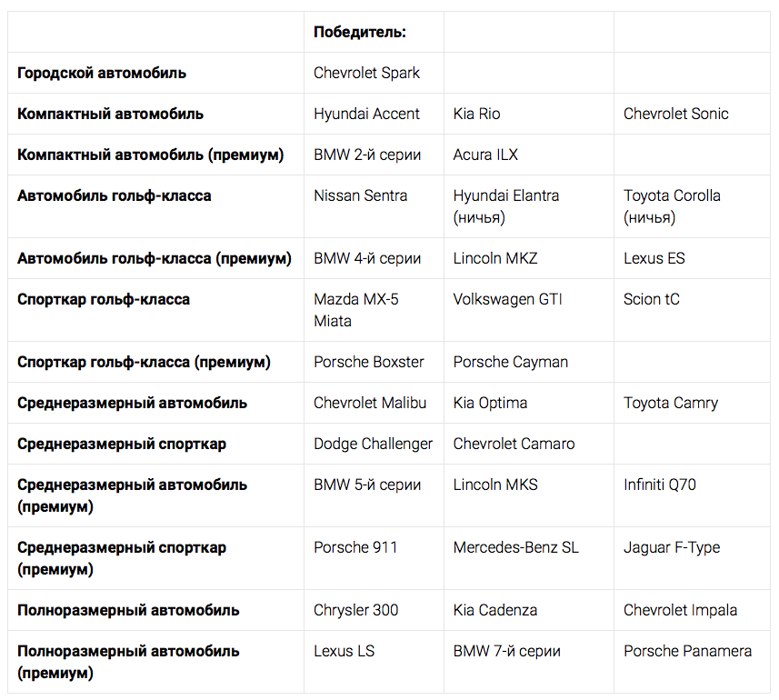Click the Lincoln MKZ entry
This screenshot has height=700, width=779.
pyautogui.click(x=494, y=258)
